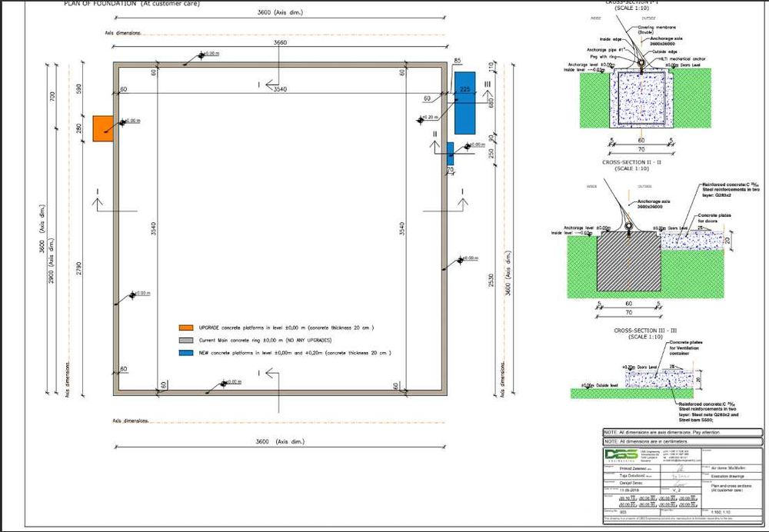Click the 280 dimension beside orange platform
The image size is (769, 532).
[78, 129]
